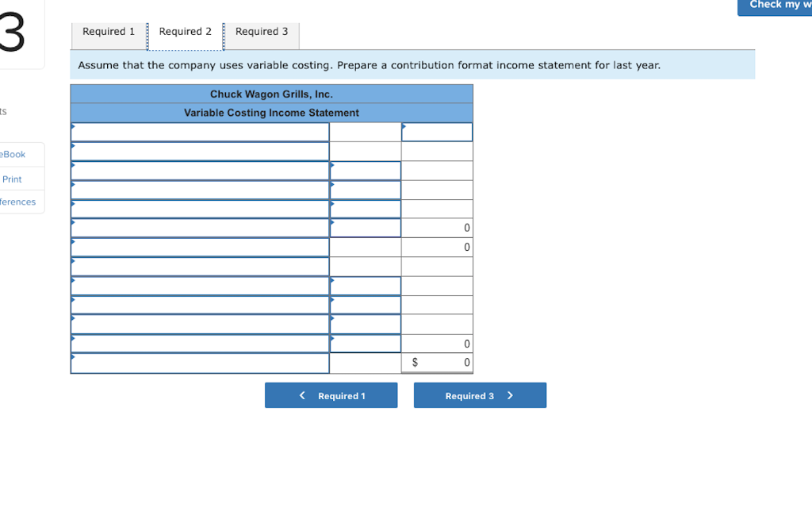812x508 pixels.
Task: Open the References link
Action: coord(17,202)
